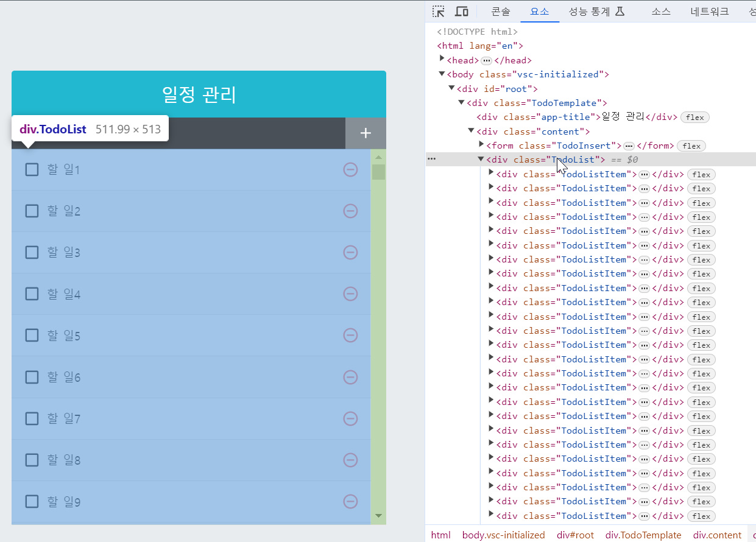Collapse the div TodoList node arrow

pyautogui.click(x=481, y=159)
